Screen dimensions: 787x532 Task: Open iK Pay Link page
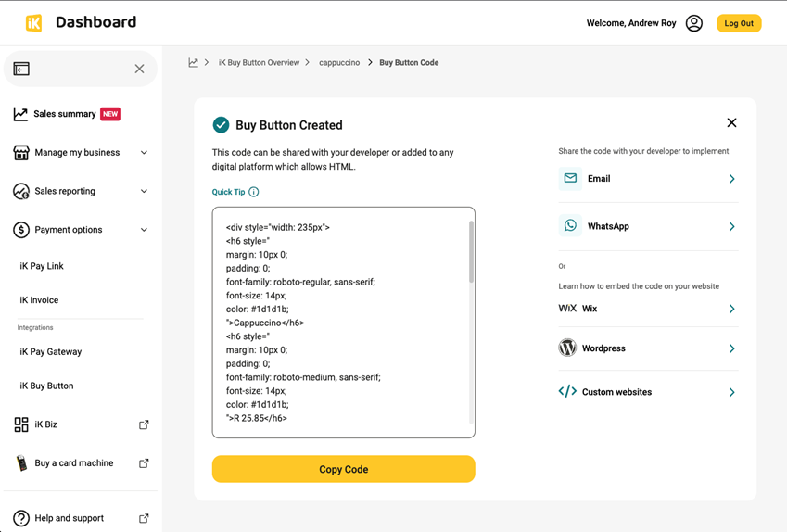coord(42,266)
